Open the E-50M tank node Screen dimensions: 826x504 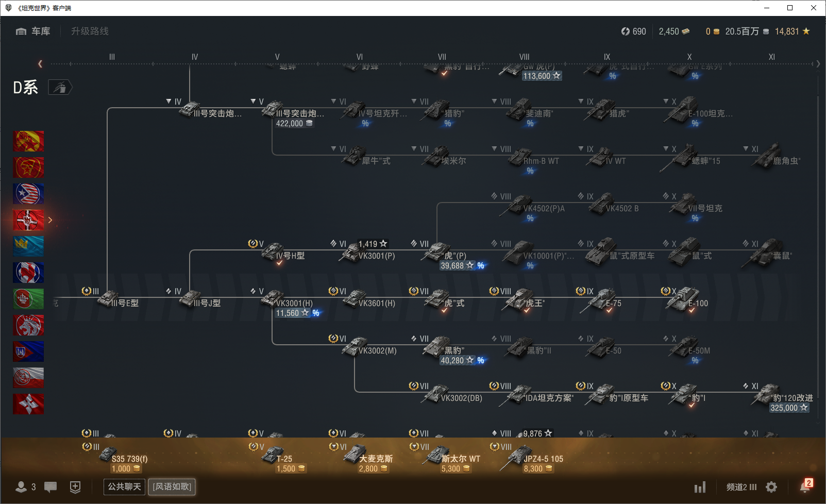click(689, 347)
